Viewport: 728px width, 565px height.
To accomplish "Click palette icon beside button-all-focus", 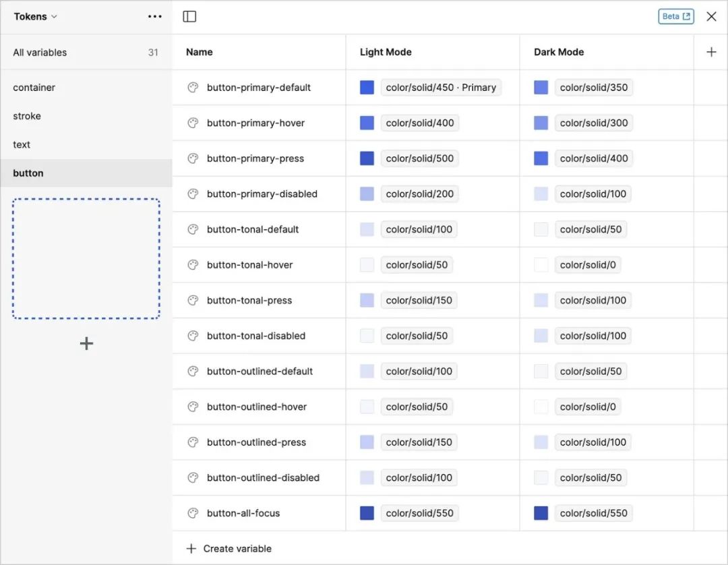I will tap(193, 513).
